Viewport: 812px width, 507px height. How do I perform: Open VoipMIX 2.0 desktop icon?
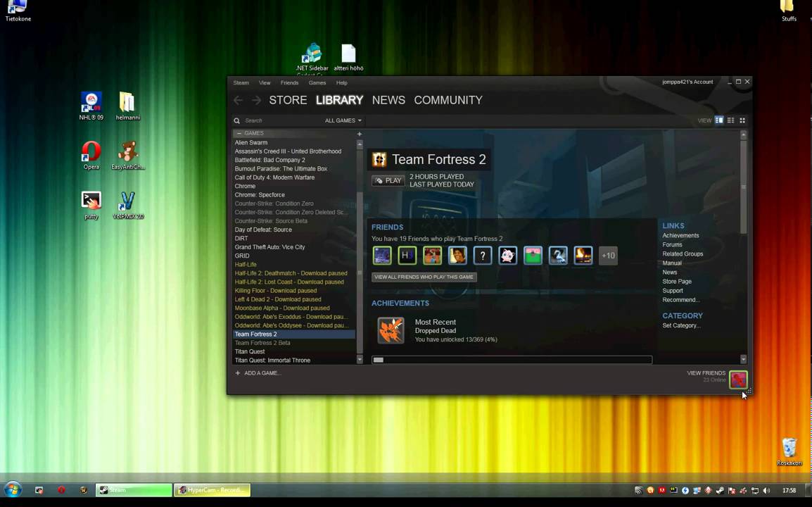(128, 206)
